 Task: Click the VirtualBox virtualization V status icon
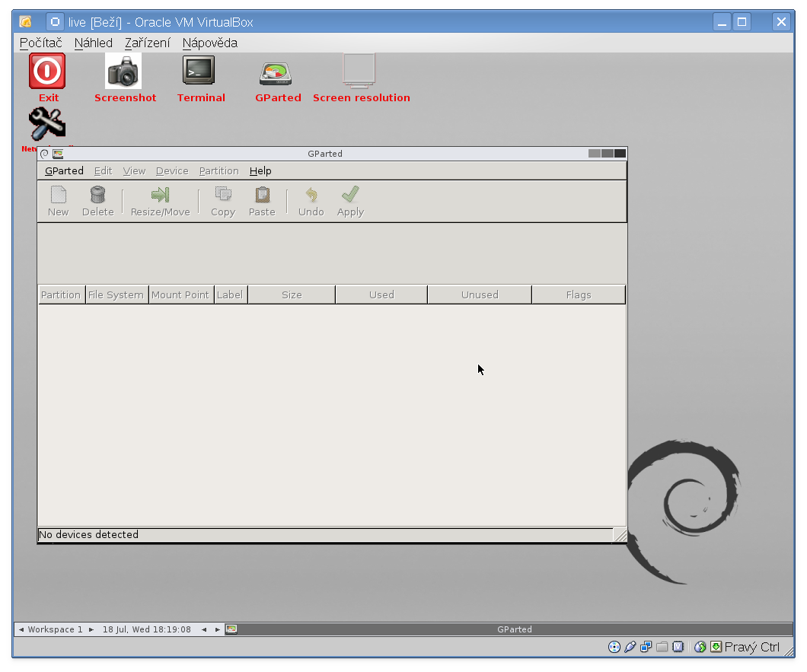click(x=678, y=647)
